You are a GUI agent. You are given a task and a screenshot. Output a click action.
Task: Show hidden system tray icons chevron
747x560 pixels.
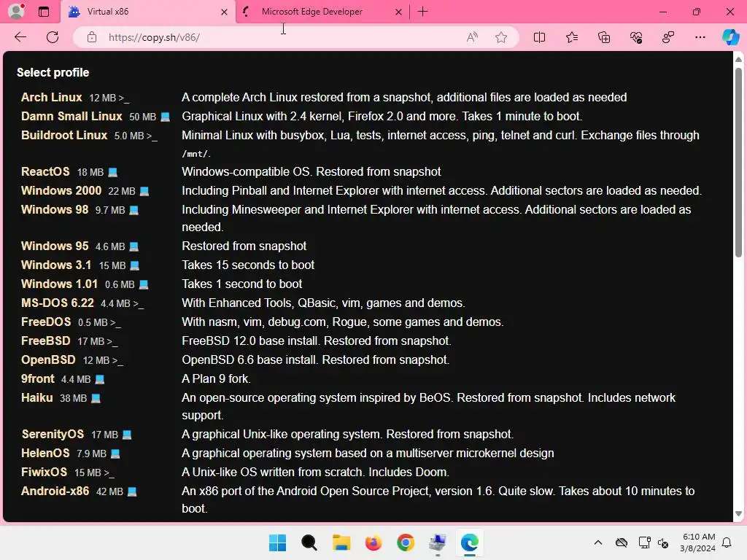pos(598,542)
